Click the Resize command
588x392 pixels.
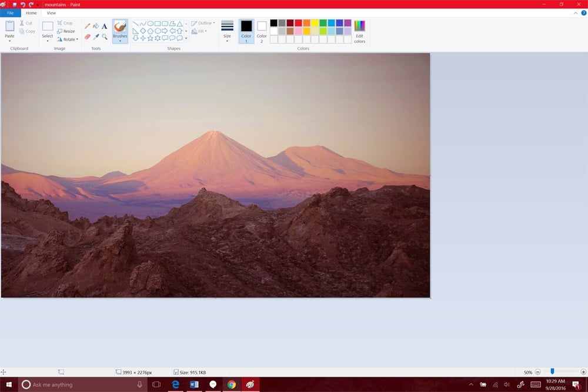click(x=67, y=31)
